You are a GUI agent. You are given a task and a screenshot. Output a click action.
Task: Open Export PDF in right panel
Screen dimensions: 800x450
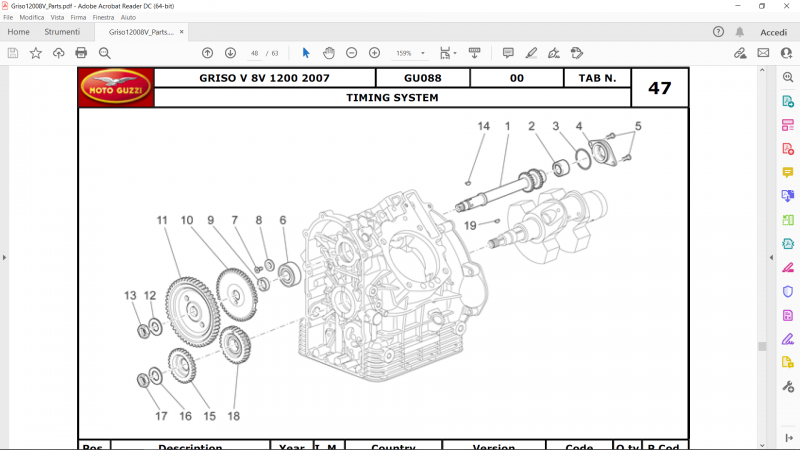point(788,102)
